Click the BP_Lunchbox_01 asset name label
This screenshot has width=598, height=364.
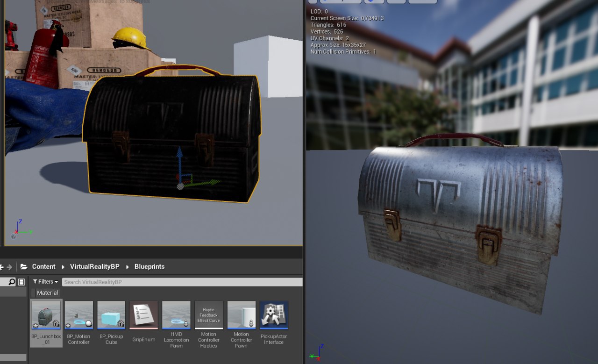[x=46, y=339]
